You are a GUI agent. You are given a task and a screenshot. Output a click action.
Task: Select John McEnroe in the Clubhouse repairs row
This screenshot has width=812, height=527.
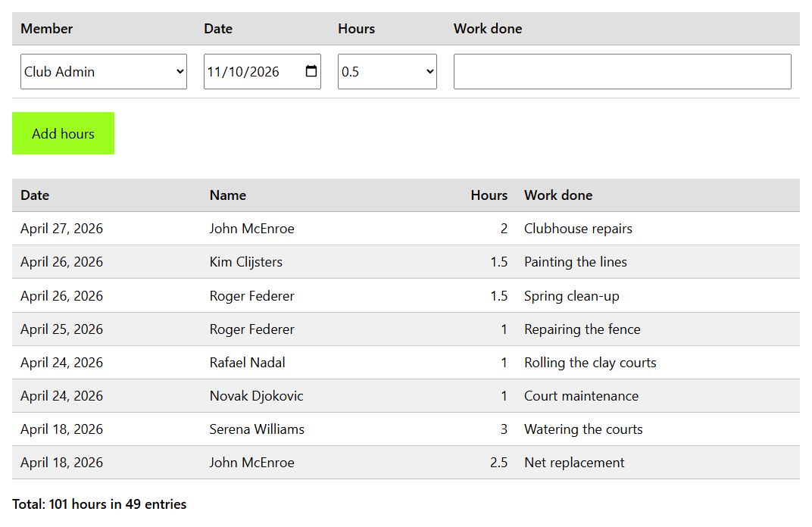[251, 229]
